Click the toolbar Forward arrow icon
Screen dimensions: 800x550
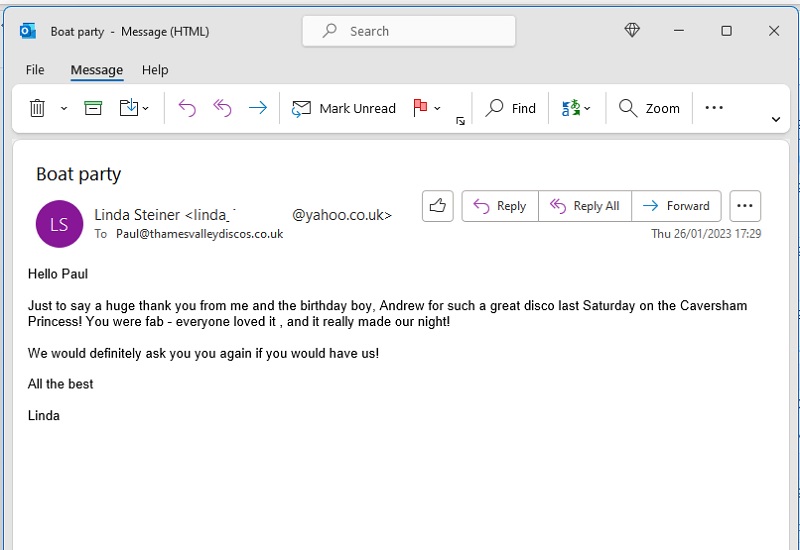pyautogui.click(x=257, y=108)
